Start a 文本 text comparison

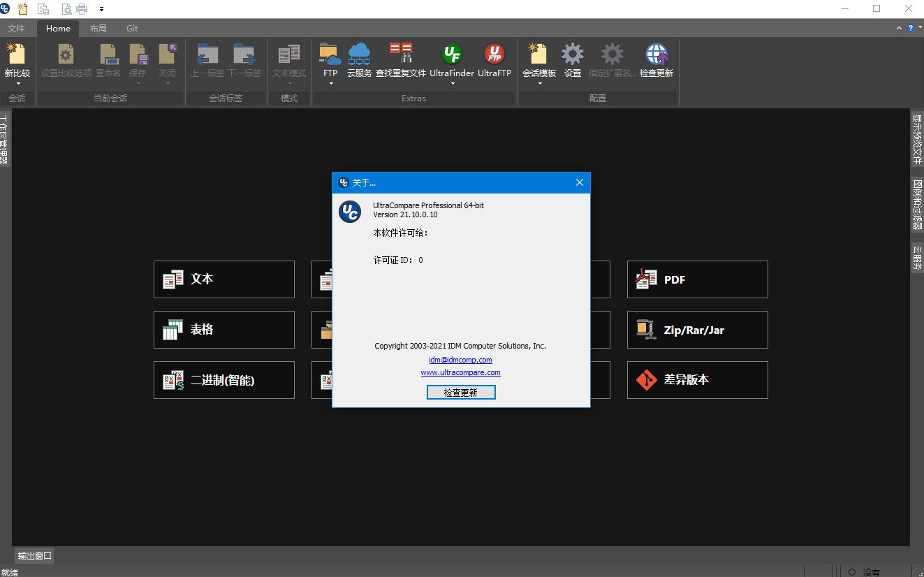pyautogui.click(x=224, y=279)
